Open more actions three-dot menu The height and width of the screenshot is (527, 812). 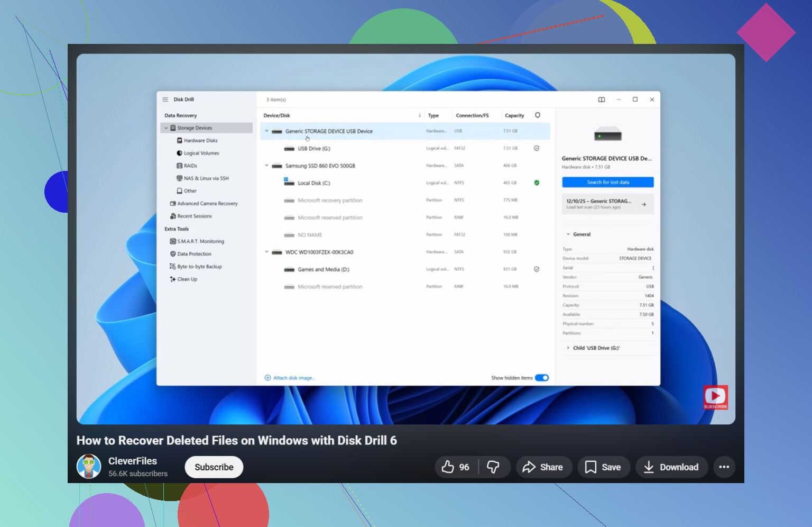click(724, 467)
